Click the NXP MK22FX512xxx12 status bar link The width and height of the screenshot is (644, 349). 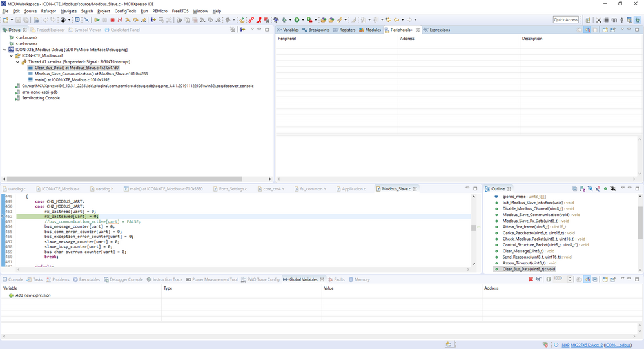pos(582,345)
